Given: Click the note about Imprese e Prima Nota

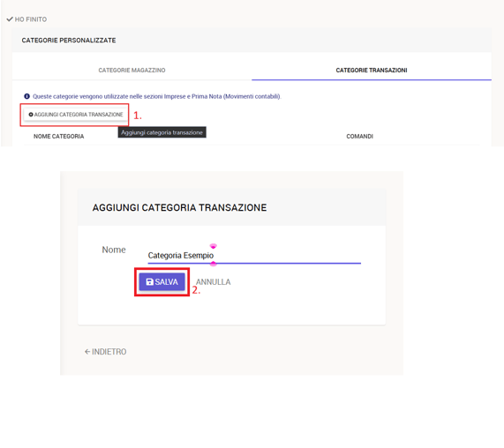Looking at the screenshot, I should tap(157, 96).
